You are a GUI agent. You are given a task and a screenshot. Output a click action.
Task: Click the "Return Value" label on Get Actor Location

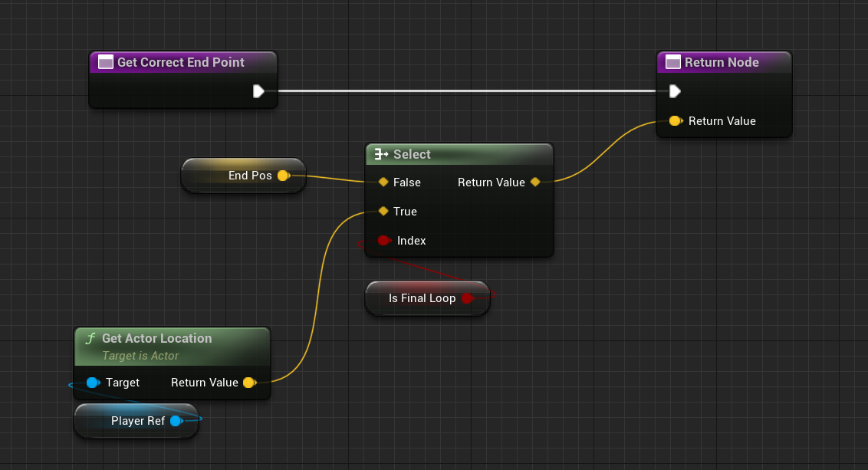click(204, 383)
